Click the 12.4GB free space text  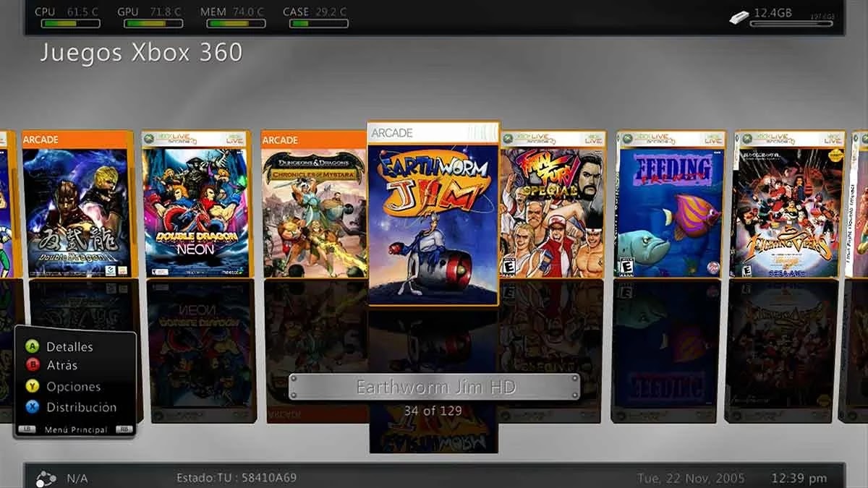pos(774,12)
